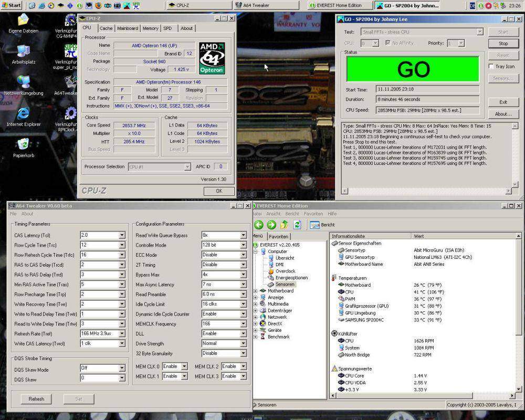Click the Bericht report toolbar button
This screenshot has height=420, width=525.
(x=322, y=225)
